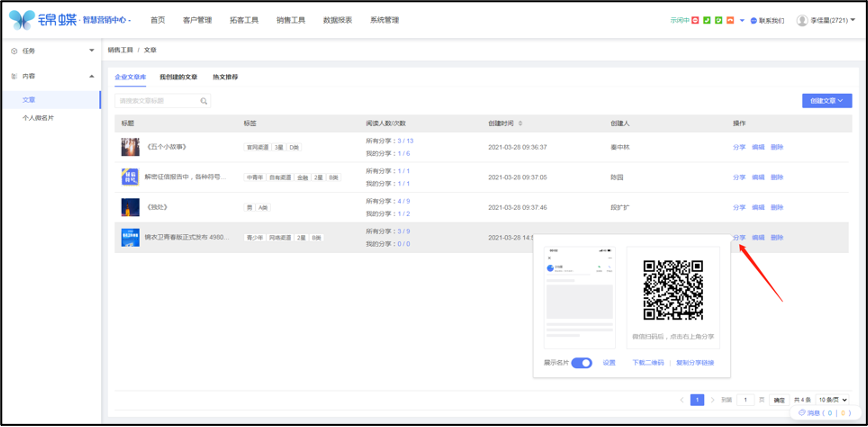This screenshot has width=868, height=427.
Task: Open thumbnail of 解密征信报告 article
Action: 130,177
